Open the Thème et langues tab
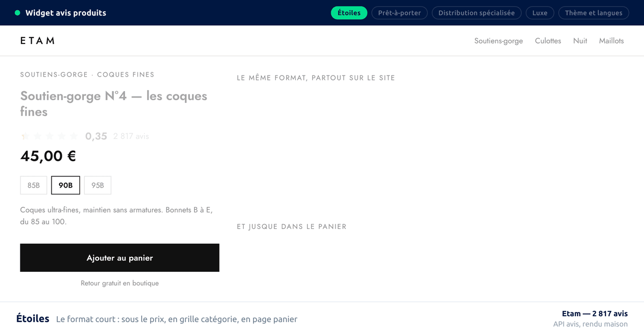This screenshot has height=335, width=644. 594,13
